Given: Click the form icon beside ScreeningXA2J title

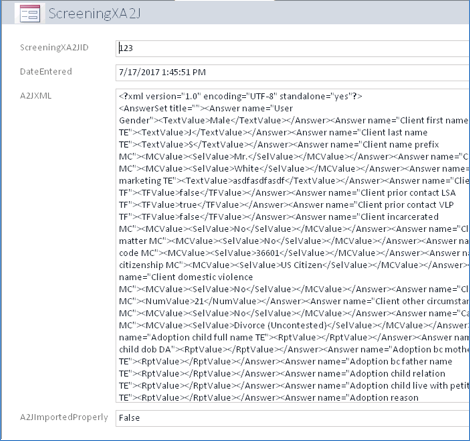Looking at the screenshot, I should (30, 14).
